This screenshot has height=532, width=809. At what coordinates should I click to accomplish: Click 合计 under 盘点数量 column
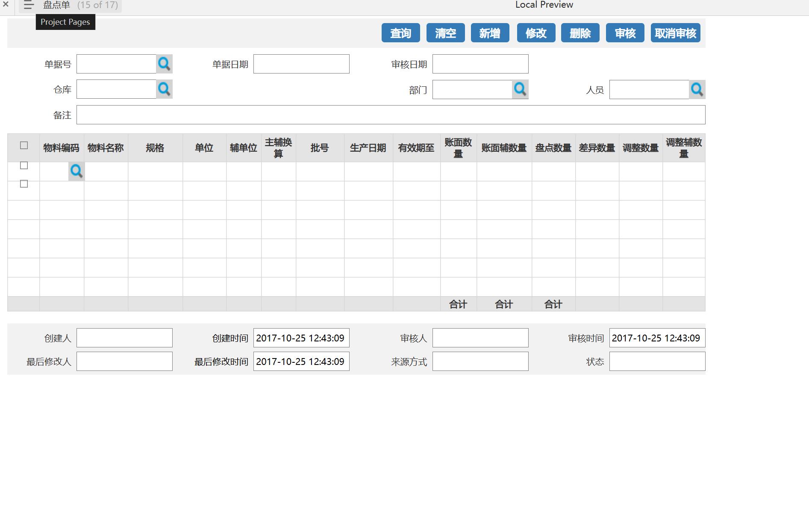(x=553, y=304)
